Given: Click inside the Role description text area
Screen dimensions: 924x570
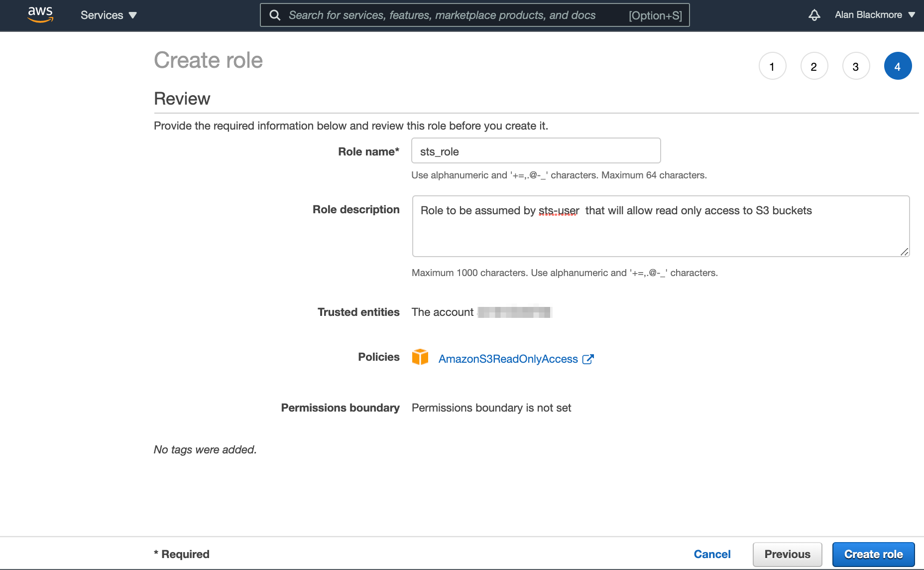Looking at the screenshot, I should point(661,226).
